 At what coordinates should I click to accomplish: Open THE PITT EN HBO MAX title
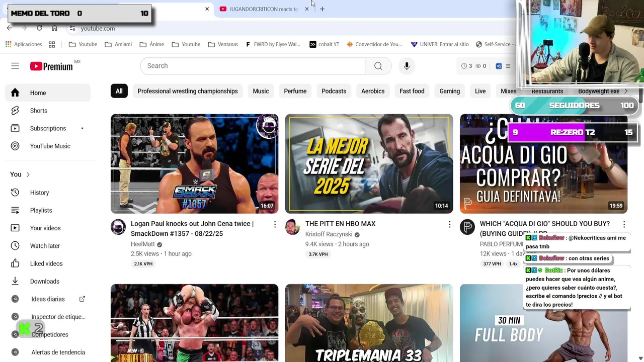click(x=340, y=224)
